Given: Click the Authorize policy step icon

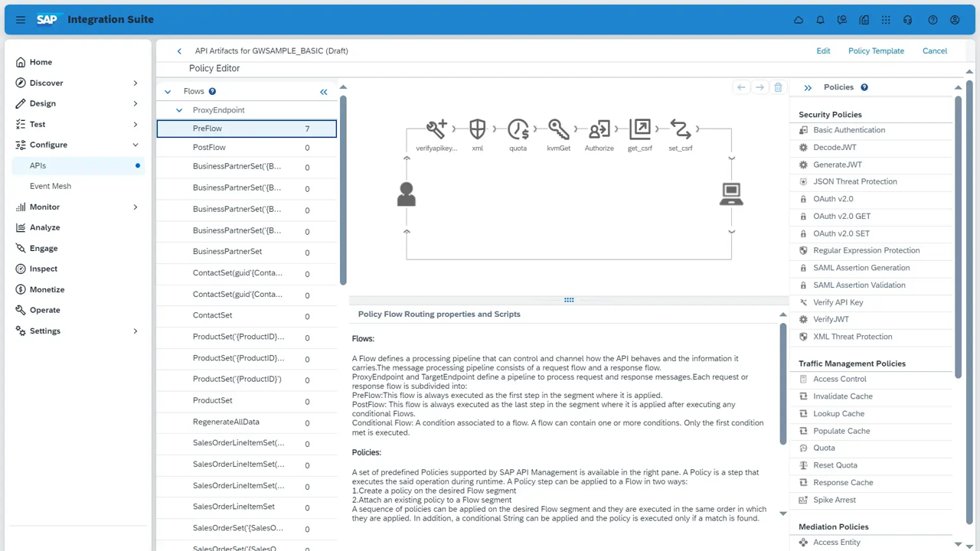Looking at the screenshot, I should [599, 129].
